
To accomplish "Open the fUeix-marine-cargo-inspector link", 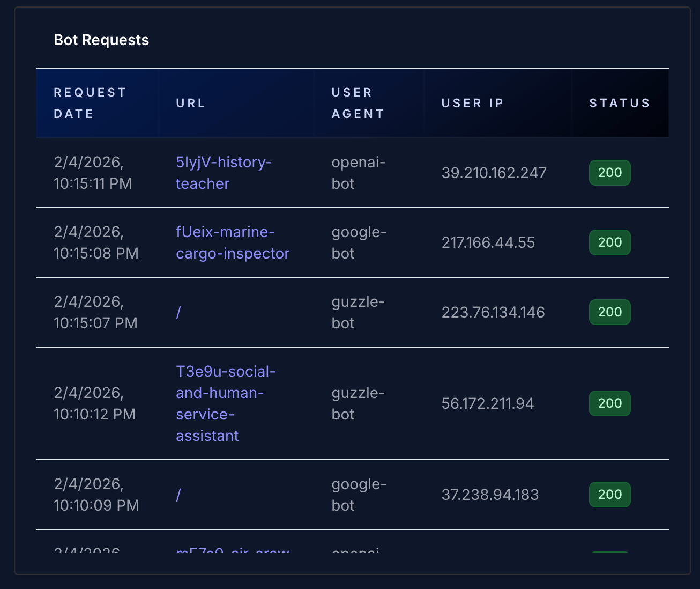I will pyautogui.click(x=233, y=242).
